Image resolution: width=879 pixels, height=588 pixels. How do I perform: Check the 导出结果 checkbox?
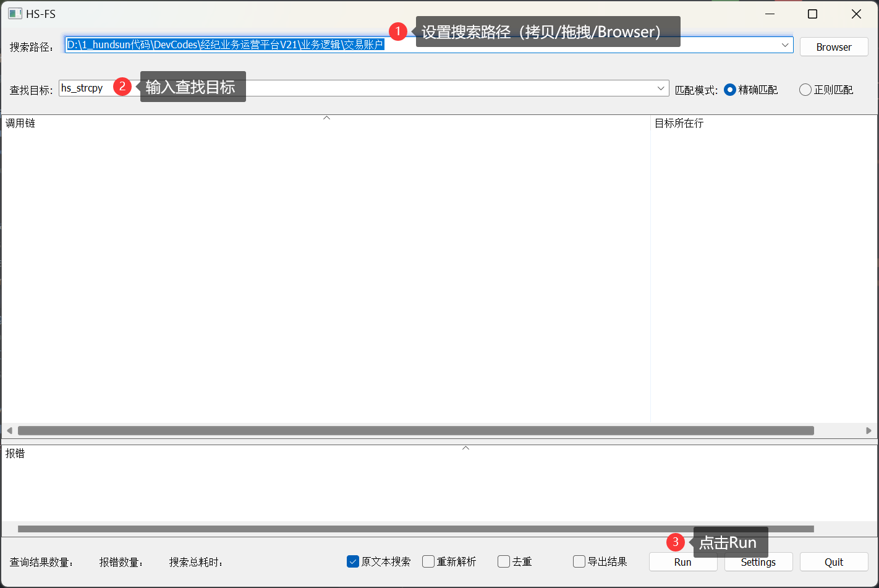(x=579, y=561)
